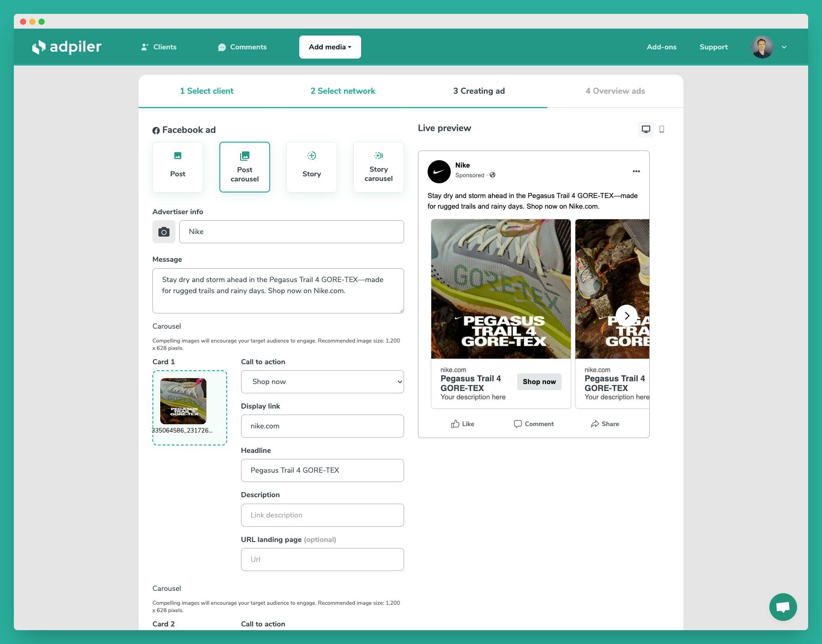The width and height of the screenshot is (822, 644).
Task: Switch live preview to mobile view
Action: [662, 129]
